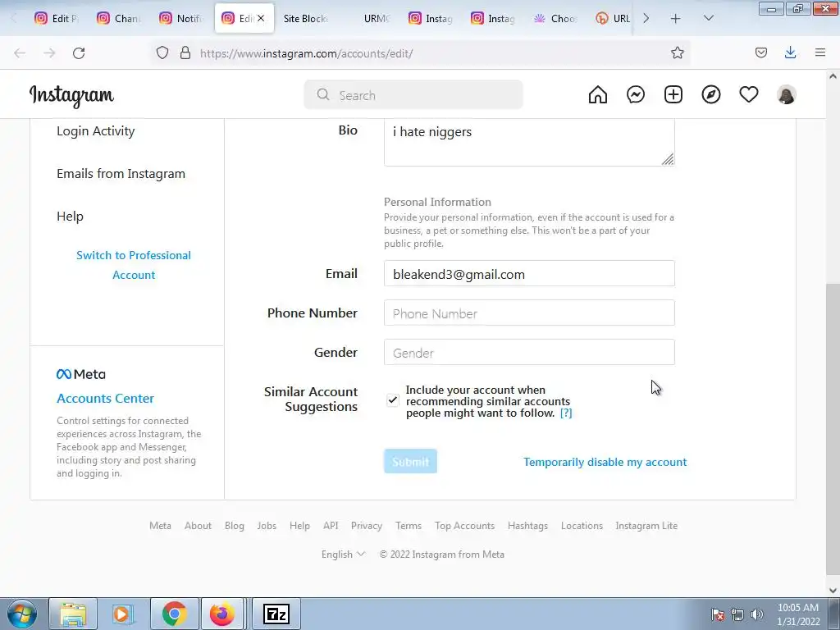Open Windows Explorer from taskbar

[x=73, y=614]
